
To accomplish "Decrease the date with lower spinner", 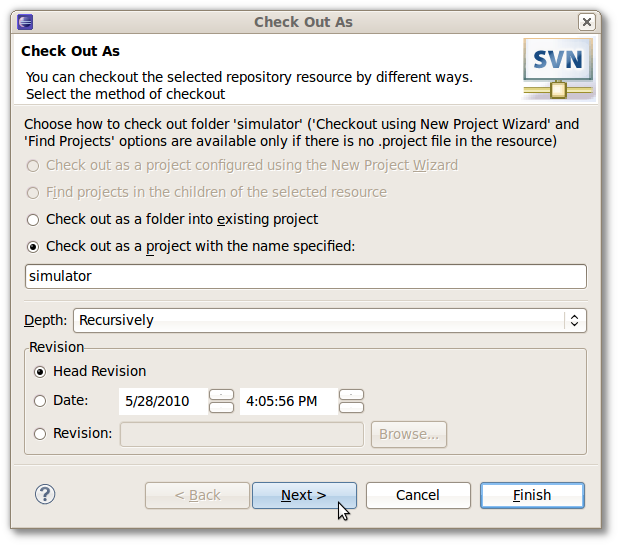I will (221, 407).
